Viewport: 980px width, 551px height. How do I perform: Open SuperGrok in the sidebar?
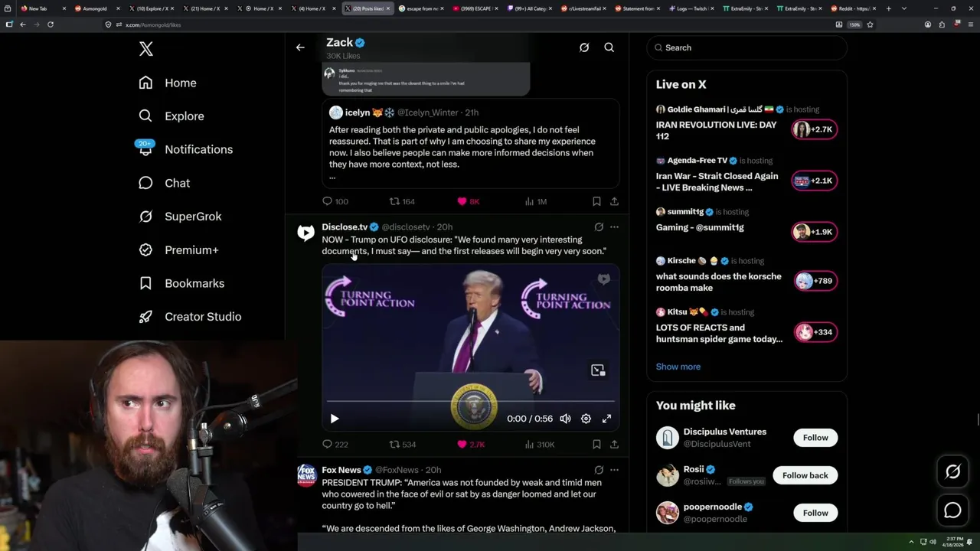pyautogui.click(x=181, y=217)
